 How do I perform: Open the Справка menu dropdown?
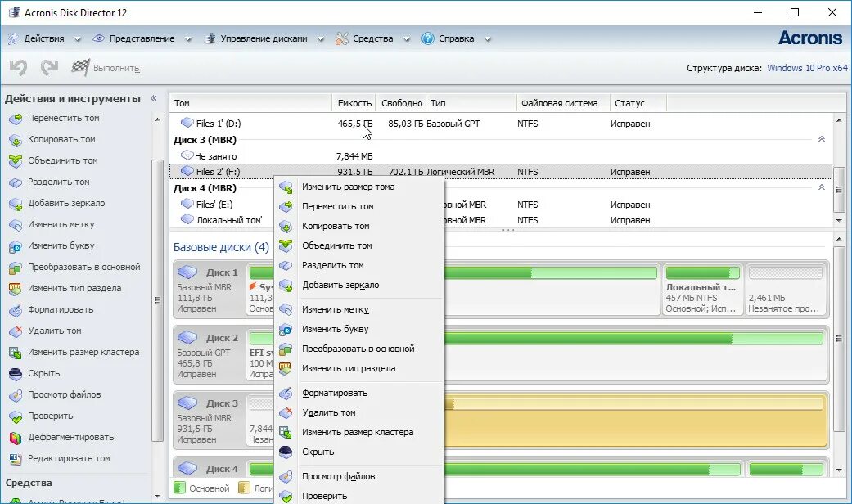click(456, 38)
